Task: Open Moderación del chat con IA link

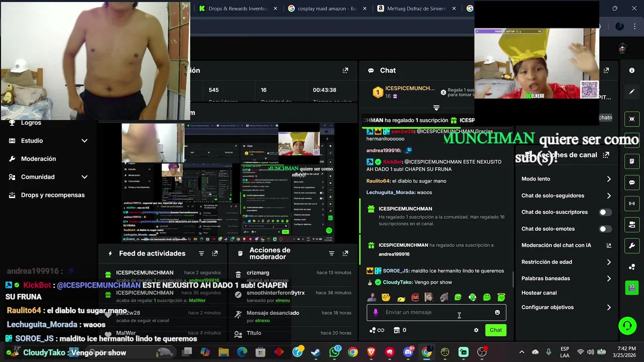Action: 567,245
